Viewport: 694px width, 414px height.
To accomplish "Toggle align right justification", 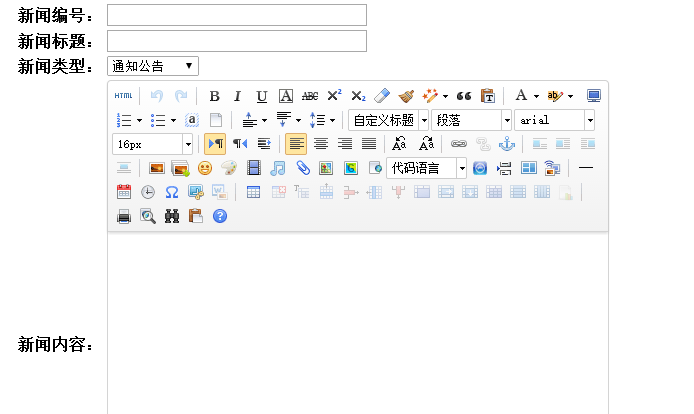I will click(x=344, y=144).
